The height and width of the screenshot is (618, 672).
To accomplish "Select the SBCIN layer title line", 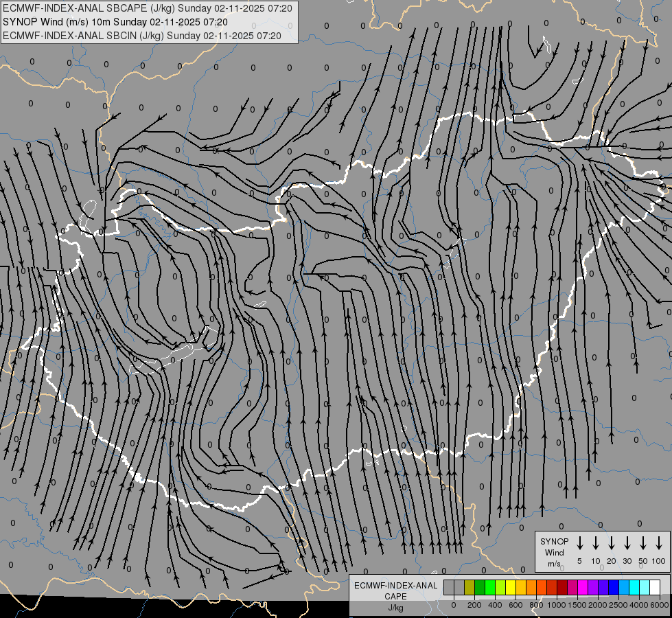I will coord(142,36).
